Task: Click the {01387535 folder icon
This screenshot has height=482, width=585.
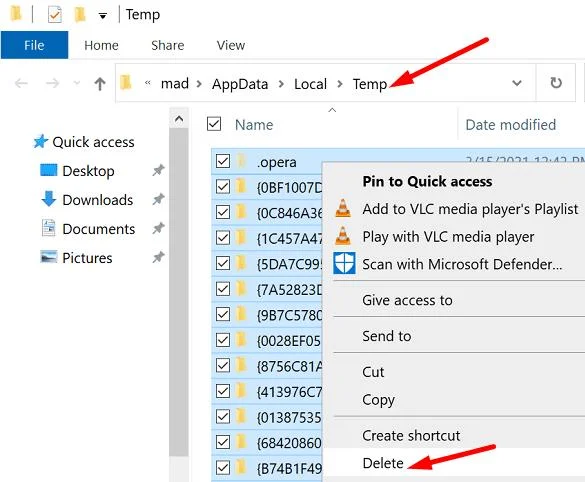Action: [x=241, y=416]
